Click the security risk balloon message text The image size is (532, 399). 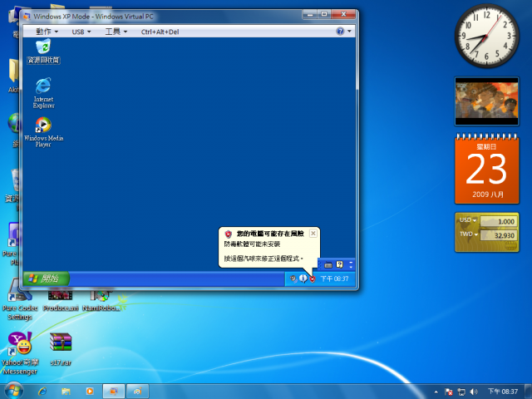point(264,251)
